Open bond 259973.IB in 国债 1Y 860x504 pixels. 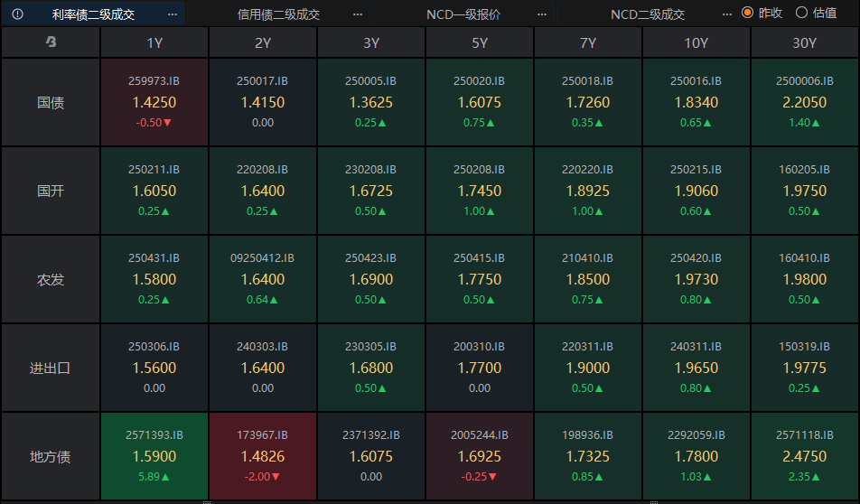coord(154,102)
